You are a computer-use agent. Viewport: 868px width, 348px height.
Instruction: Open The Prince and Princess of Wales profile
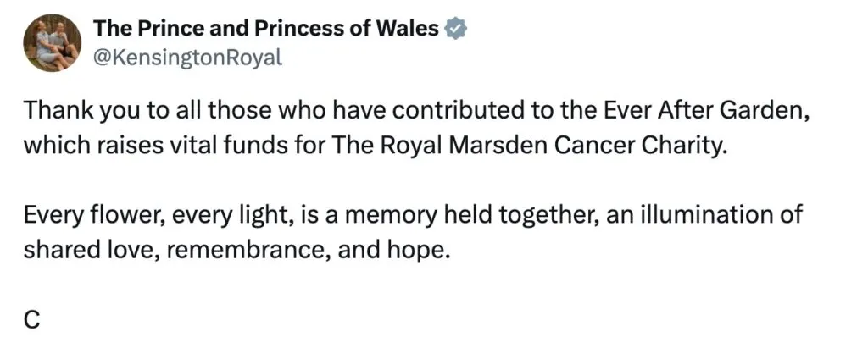tap(266, 29)
